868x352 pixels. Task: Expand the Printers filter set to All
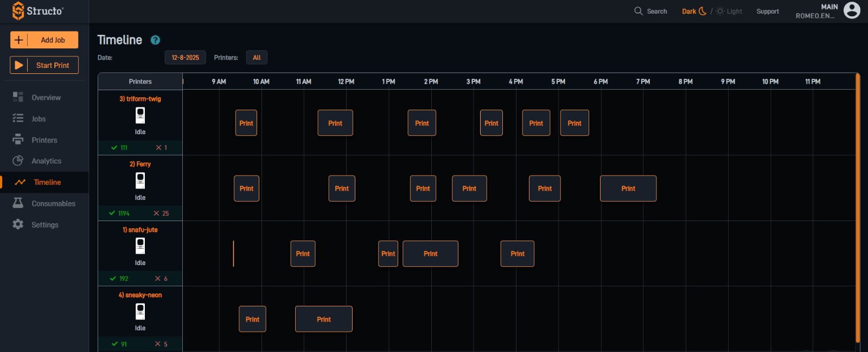click(x=257, y=58)
